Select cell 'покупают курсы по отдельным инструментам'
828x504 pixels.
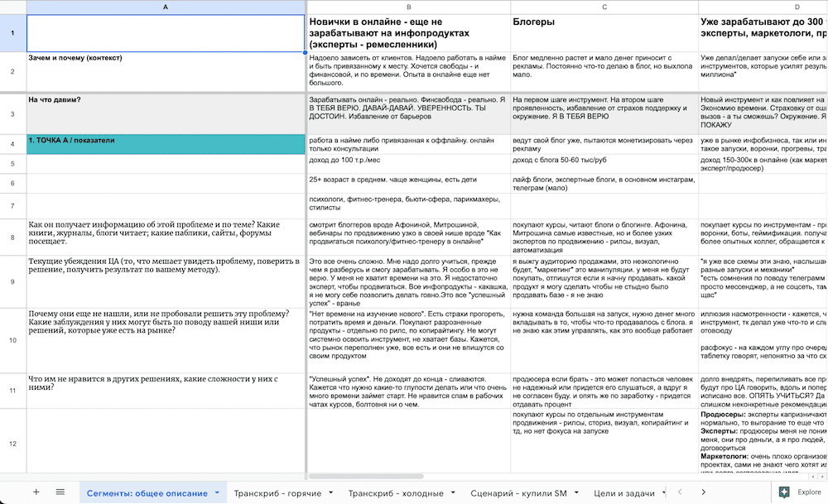[x=604, y=440]
